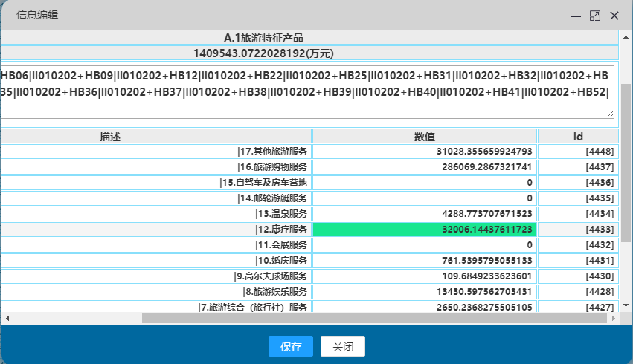Click the id cell showing [4428]
This screenshot has width=633, height=364.
pos(577,292)
